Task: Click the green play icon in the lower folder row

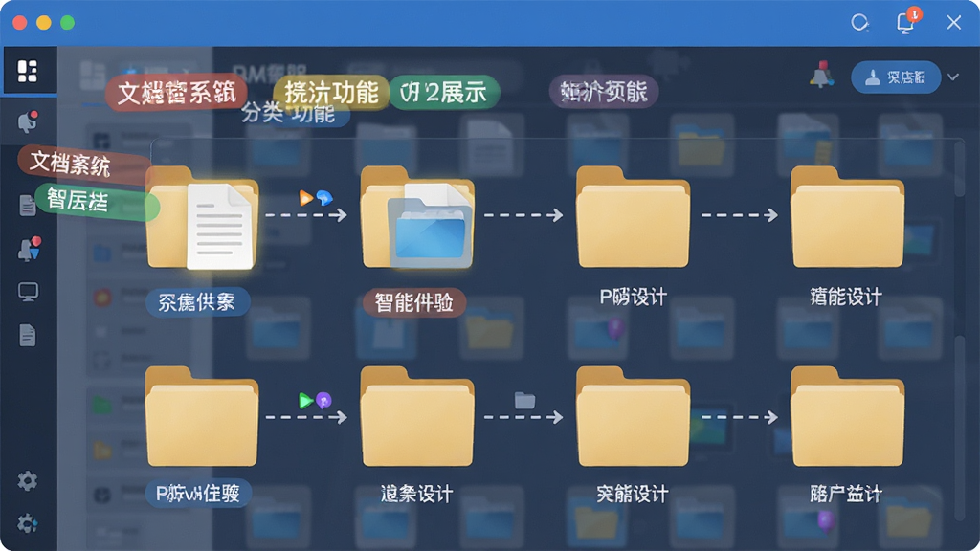Action: [x=305, y=401]
